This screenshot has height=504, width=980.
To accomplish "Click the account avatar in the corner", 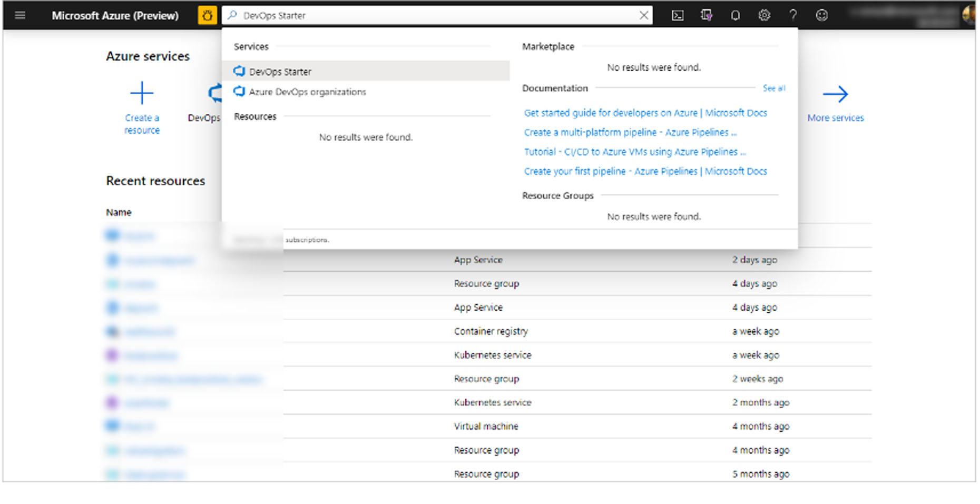I will coord(967,15).
